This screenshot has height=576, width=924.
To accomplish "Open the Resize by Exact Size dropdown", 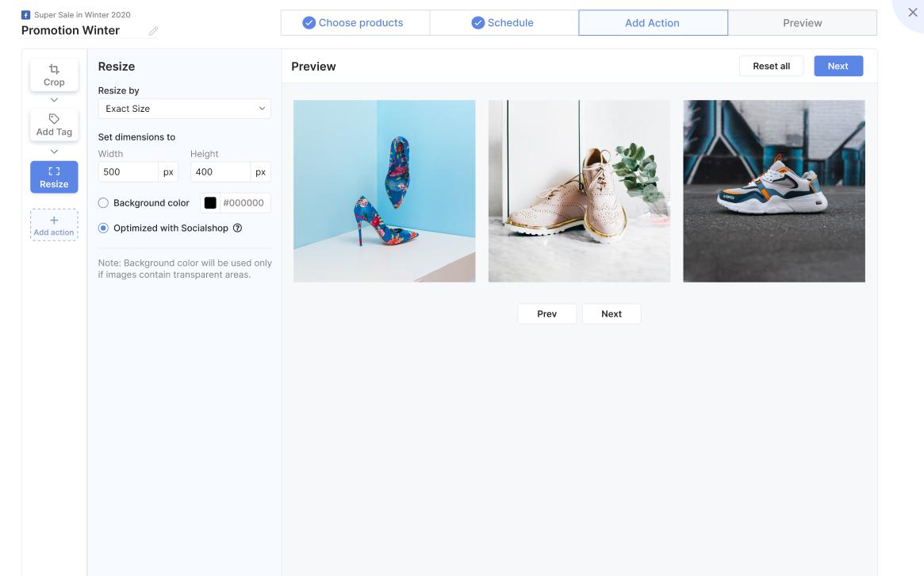I will 185,109.
